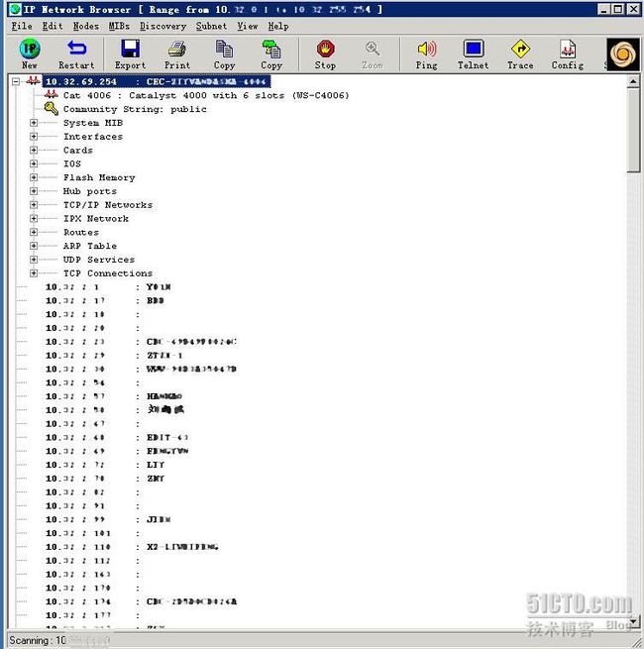Click the Zoom magnifier icon
Viewport: 644px width, 649px height.
click(373, 49)
